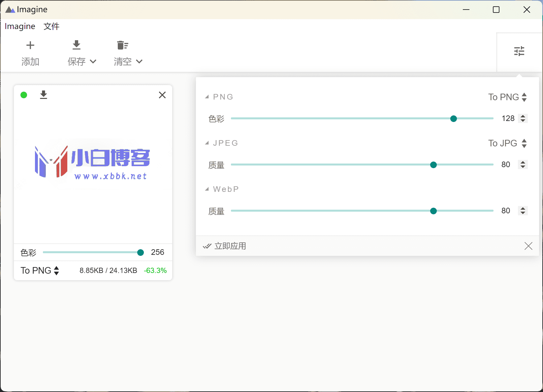Minimize the Imagine window
543x392 pixels.
click(466, 10)
